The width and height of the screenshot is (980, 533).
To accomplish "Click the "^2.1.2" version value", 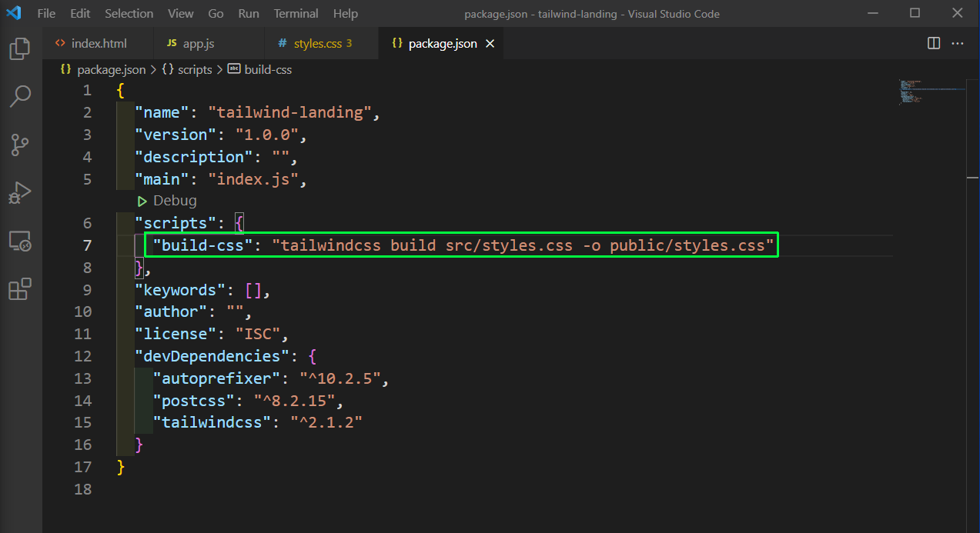I will [x=326, y=422].
